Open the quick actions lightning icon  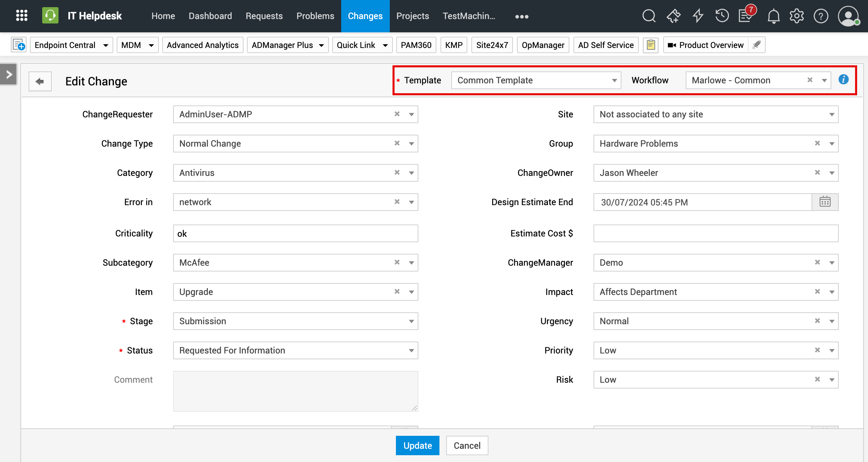click(698, 16)
